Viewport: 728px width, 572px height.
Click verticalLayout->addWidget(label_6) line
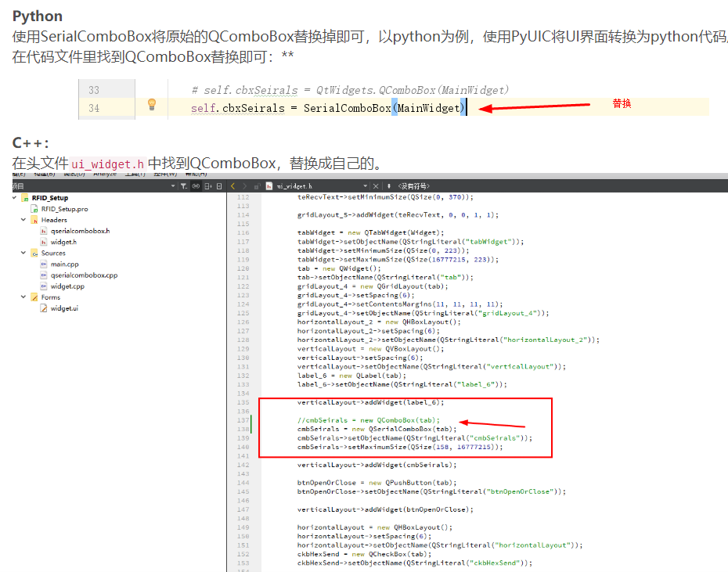(370, 402)
